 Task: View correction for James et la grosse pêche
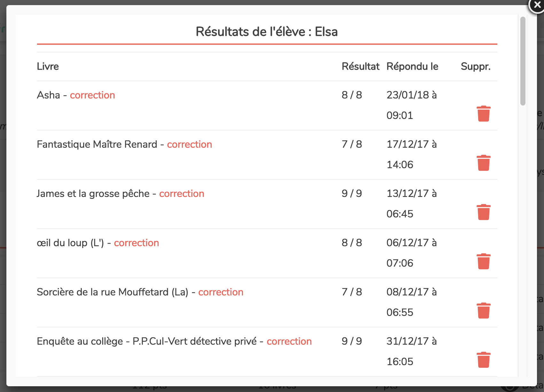click(182, 194)
